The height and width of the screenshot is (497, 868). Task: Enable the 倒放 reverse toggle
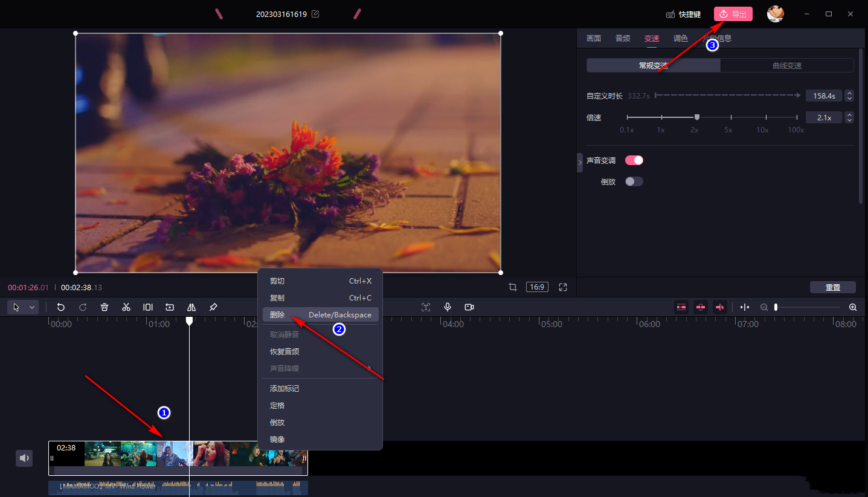click(x=634, y=181)
